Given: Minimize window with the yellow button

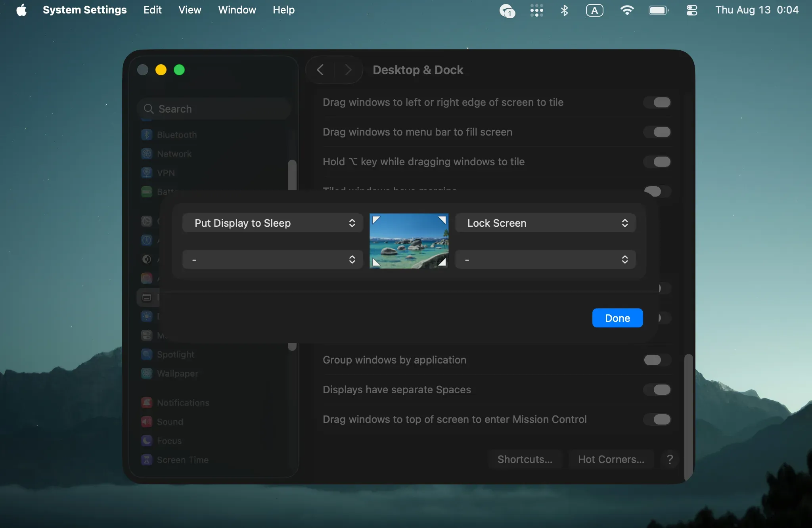Looking at the screenshot, I should (161, 70).
